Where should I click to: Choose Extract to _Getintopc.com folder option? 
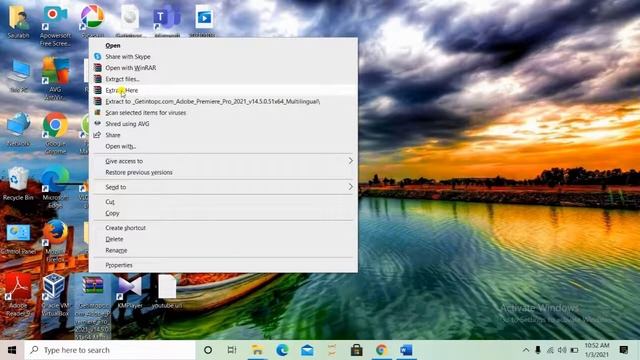223,101
